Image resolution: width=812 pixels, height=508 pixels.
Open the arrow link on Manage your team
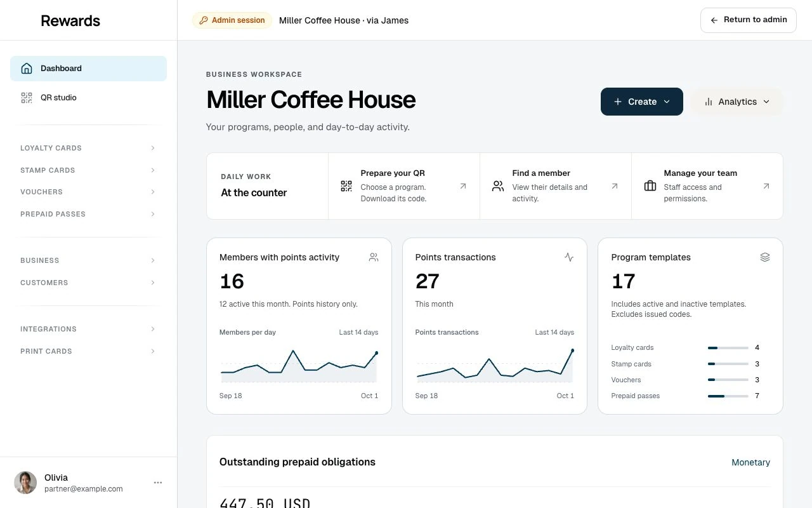tap(766, 186)
